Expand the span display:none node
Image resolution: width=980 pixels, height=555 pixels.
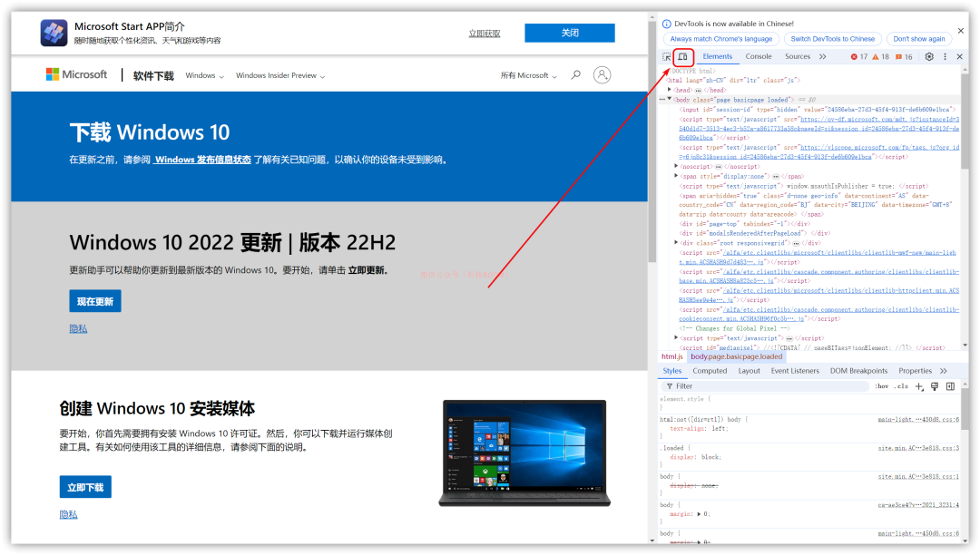coord(676,176)
